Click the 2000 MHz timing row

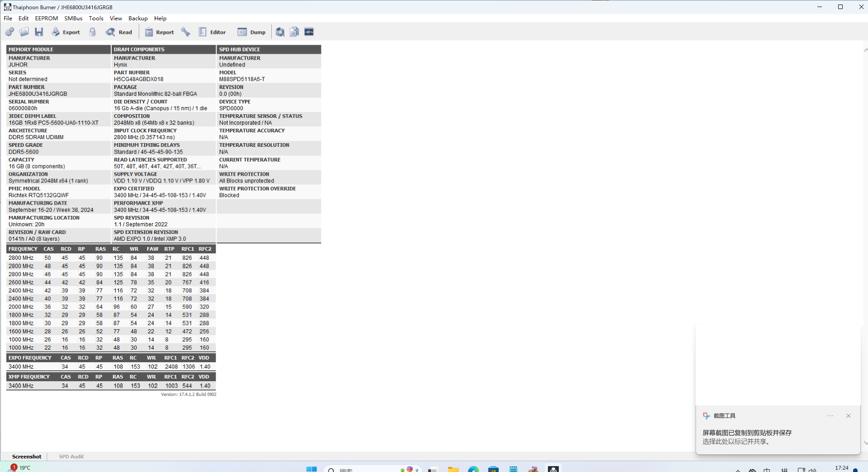(111, 307)
